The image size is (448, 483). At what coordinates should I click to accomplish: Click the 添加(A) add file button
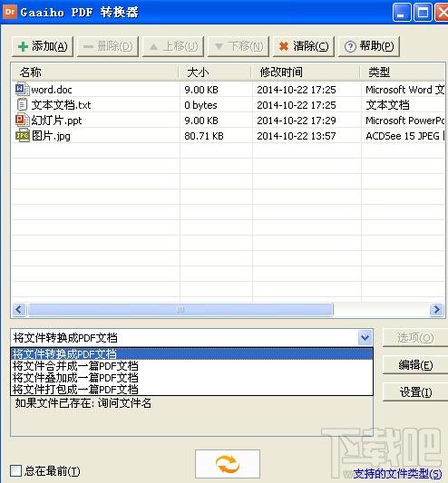pos(43,46)
